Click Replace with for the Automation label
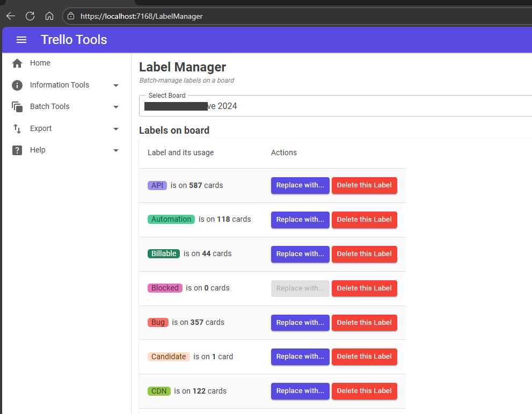The image size is (532, 414). (x=300, y=220)
